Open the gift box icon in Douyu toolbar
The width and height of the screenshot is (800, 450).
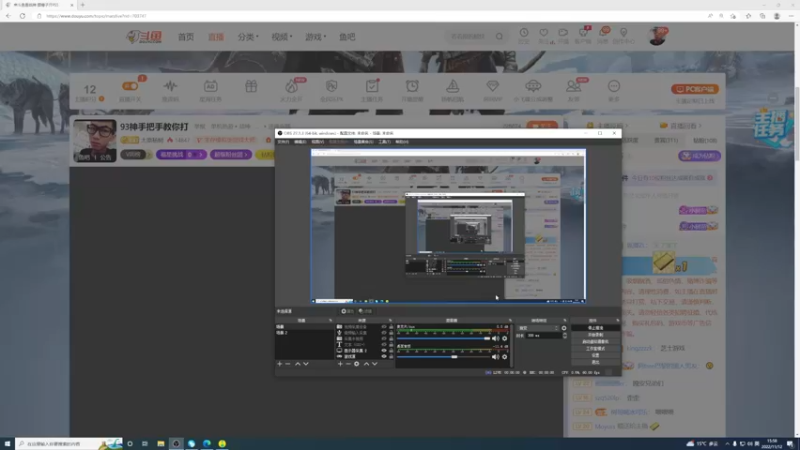tap(251, 86)
